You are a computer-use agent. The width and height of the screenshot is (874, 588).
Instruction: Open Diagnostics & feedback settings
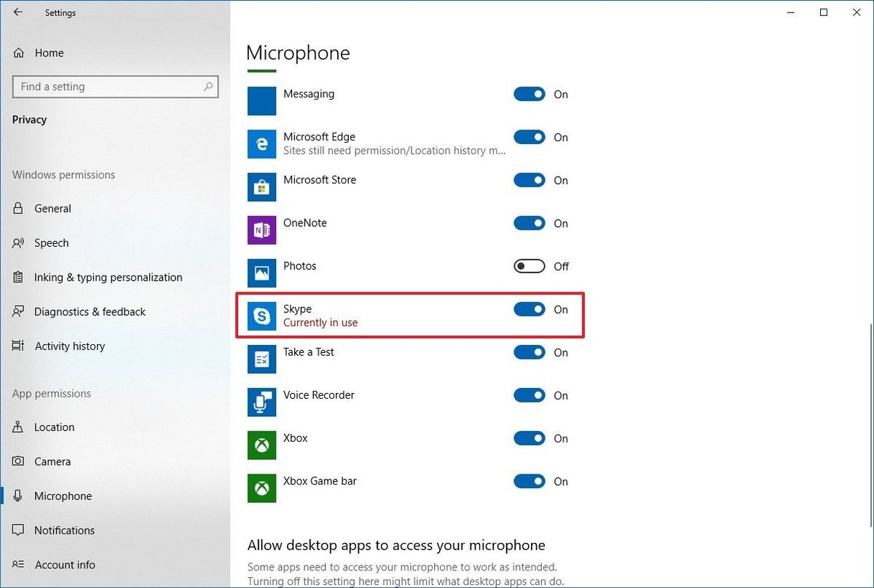pyautogui.click(x=98, y=311)
